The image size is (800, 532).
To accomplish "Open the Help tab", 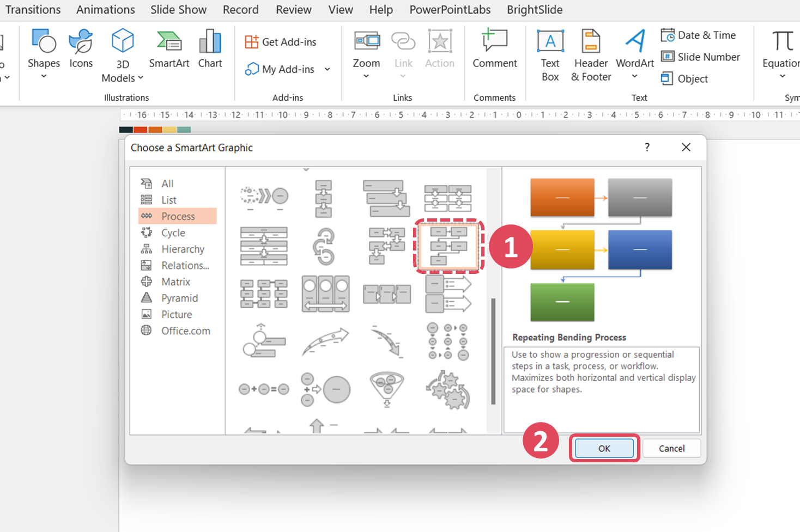I will pos(381,10).
